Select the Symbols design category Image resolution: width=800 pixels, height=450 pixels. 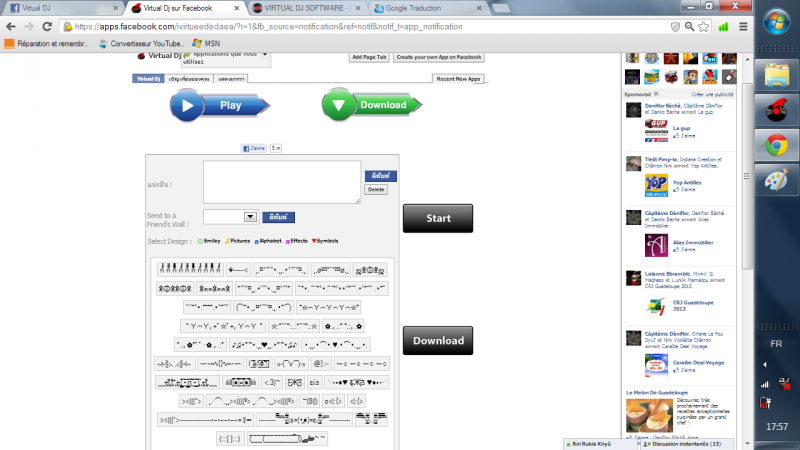tap(325, 241)
